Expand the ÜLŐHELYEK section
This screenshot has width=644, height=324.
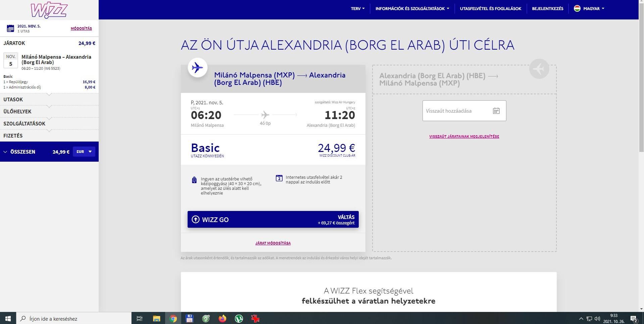49,112
